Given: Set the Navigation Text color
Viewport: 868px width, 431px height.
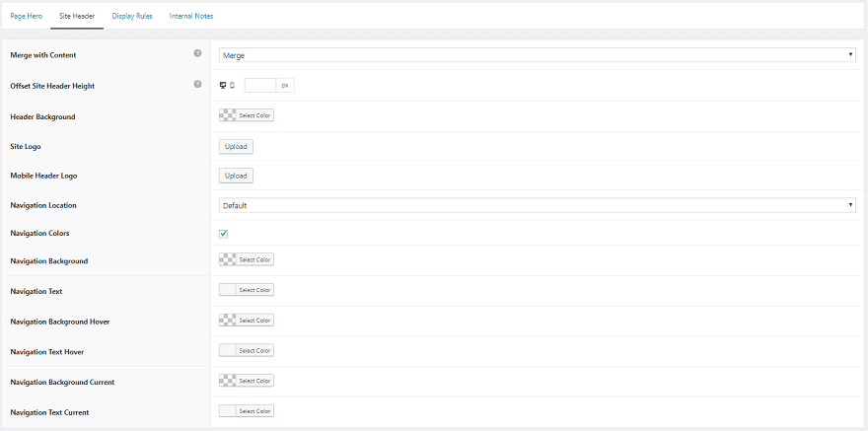Looking at the screenshot, I should pyautogui.click(x=246, y=290).
